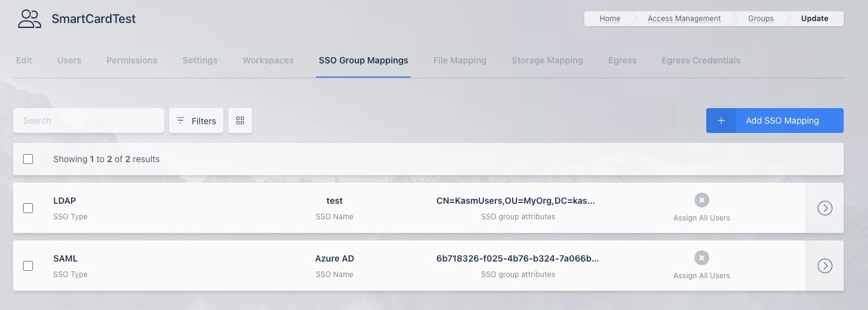Click the group users icon beside SmartCardTest
This screenshot has height=310, width=868.
coord(29,19)
